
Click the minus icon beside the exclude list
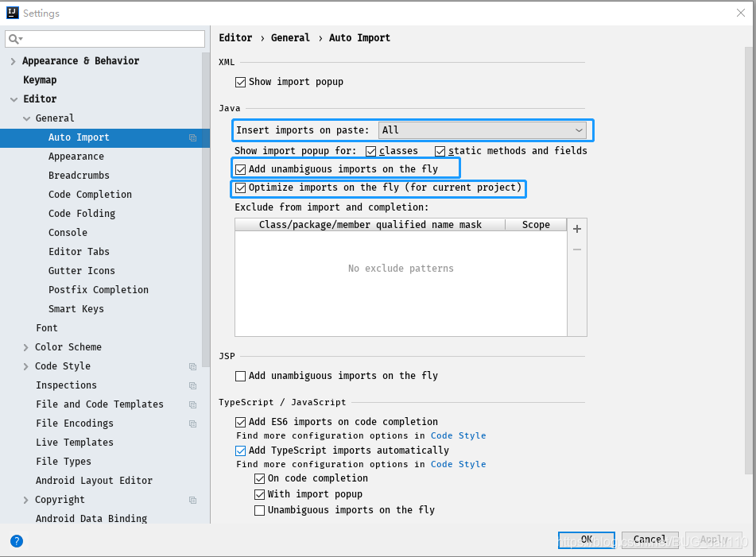576,249
